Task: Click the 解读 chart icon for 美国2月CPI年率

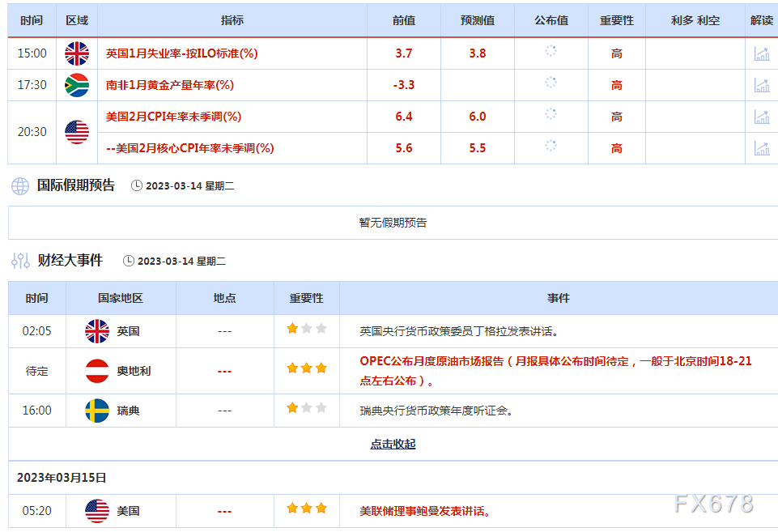Action: pos(761,116)
